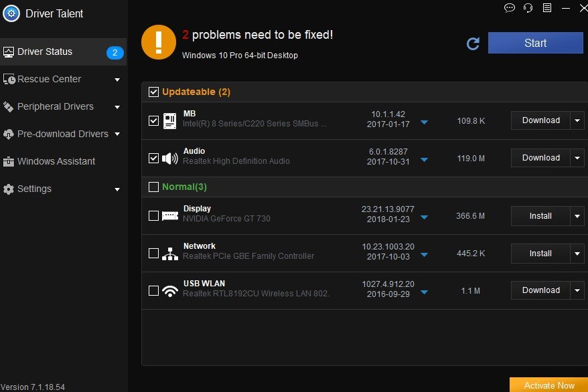
Task: Click the orange warning exclamation icon
Action: (159, 42)
